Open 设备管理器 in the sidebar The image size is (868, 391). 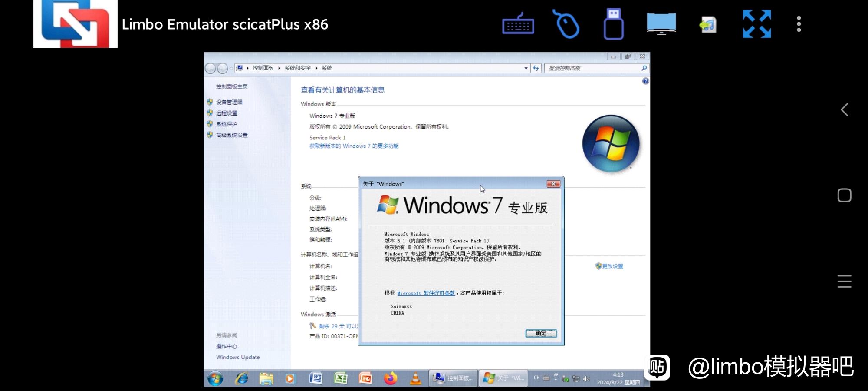pos(229,102)
